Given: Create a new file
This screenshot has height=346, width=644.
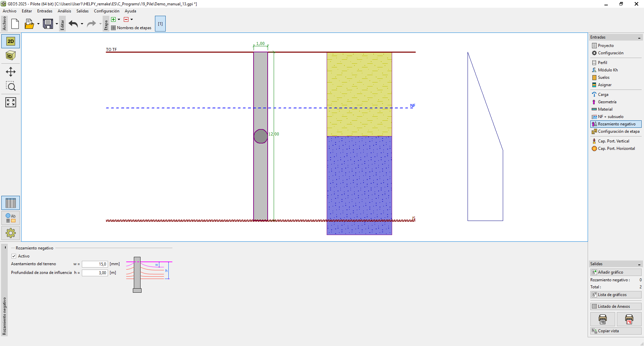Looking at the screenshot, I should tap(15, 24).
